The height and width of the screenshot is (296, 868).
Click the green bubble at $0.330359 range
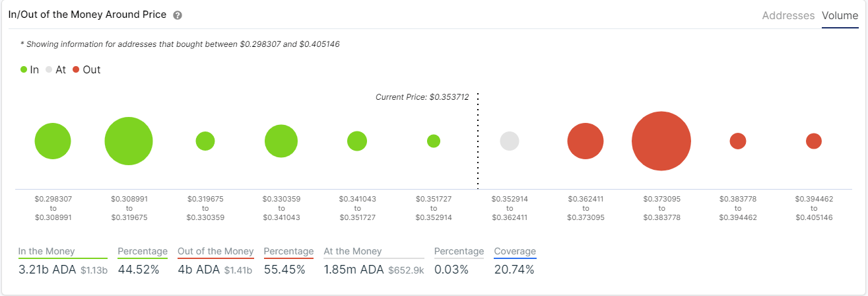pos(281,141)
